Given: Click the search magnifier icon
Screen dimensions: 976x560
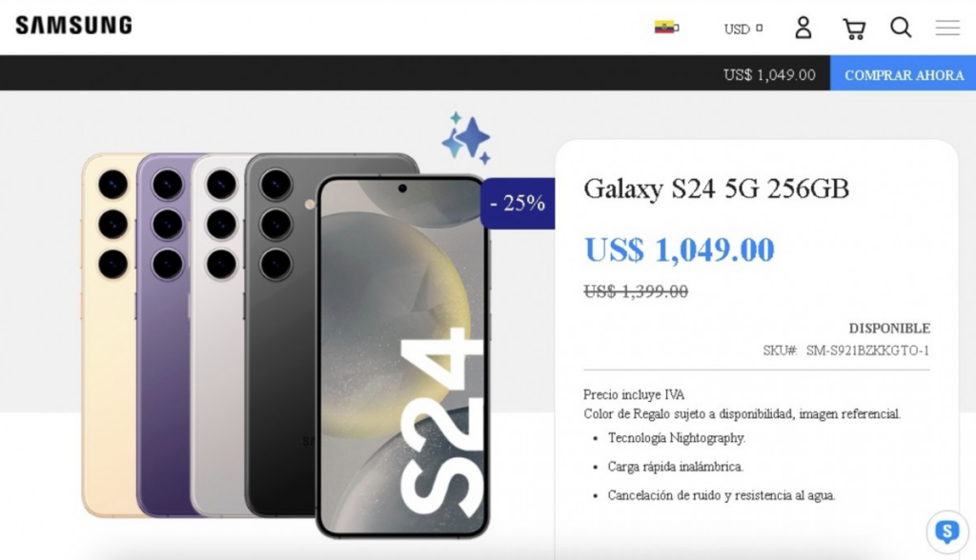Looking at the screenshot, I should click(x=901, y=28).
